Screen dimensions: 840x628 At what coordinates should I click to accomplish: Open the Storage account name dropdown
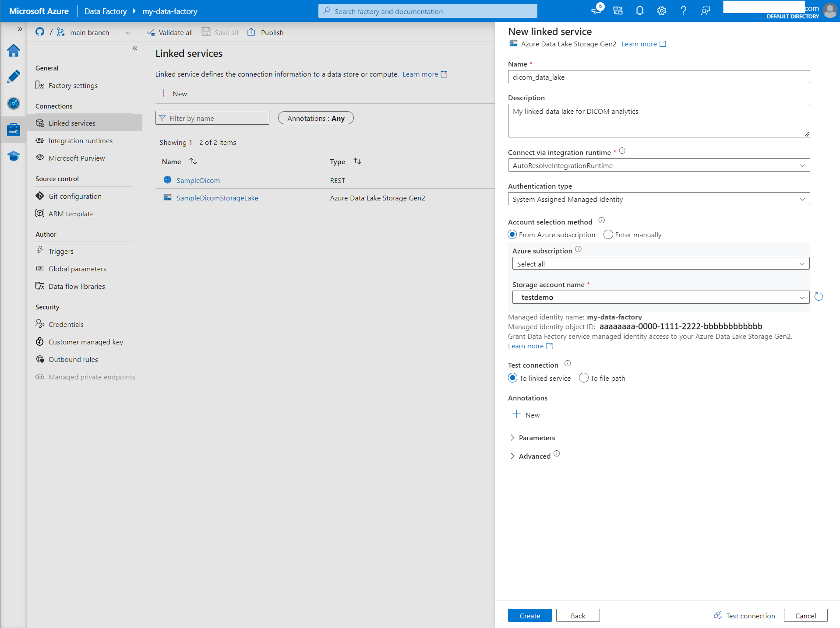click(x=660, y=297)
